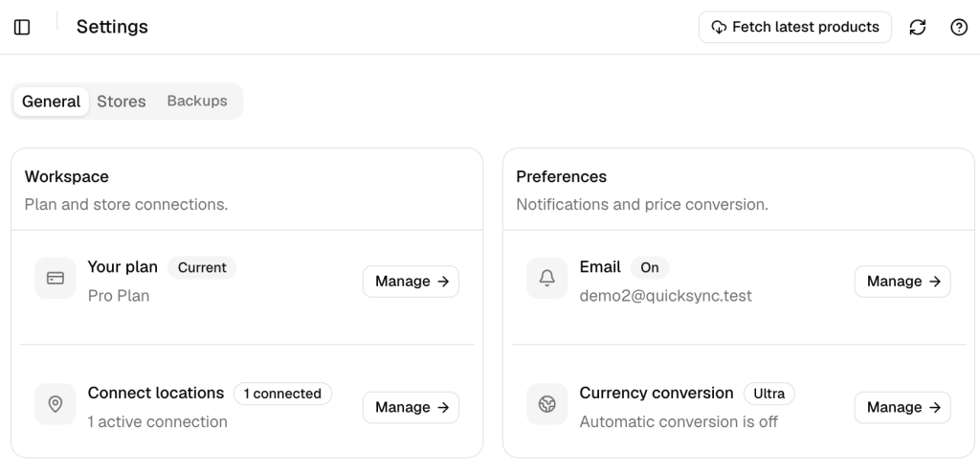
Task: Click the Workspace card heading
Action: click(x=67, y=177)
